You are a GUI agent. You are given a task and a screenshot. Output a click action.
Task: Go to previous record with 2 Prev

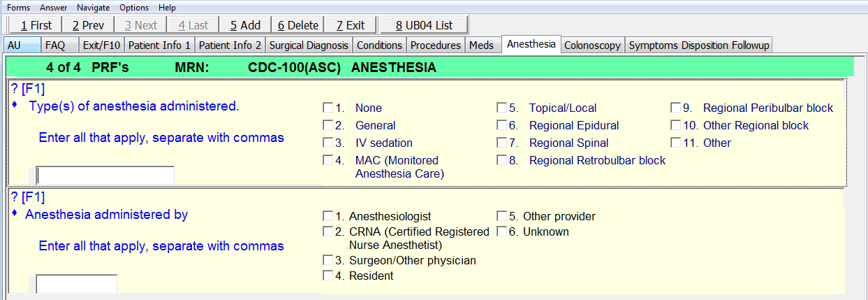click(x=88, y=25)
